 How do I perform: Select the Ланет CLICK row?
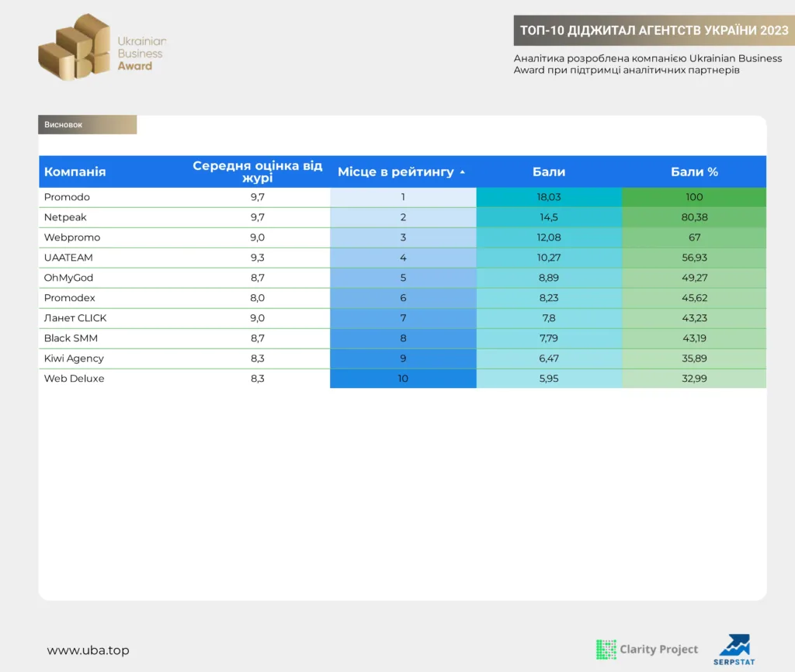[403, 318]
